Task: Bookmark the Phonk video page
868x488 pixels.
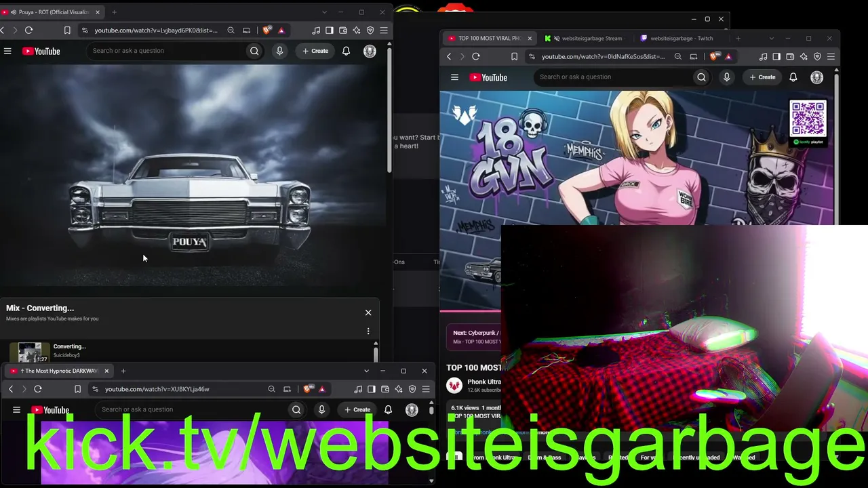Action: click(x=514, y=56)
